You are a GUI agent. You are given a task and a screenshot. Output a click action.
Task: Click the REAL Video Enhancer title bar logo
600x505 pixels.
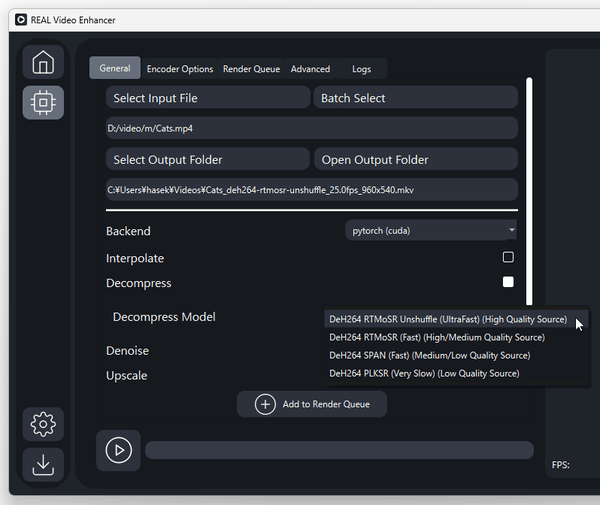pyautogui.click(x=20, y=18)
